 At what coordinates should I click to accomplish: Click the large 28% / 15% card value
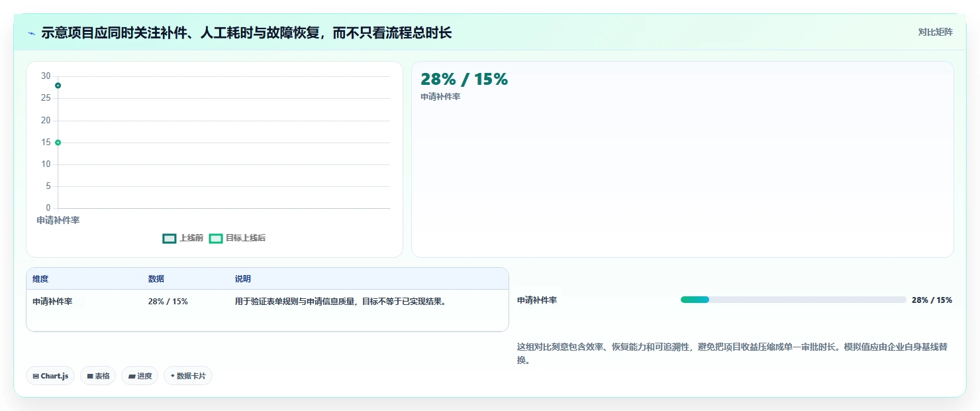click(x=464, y=80)
